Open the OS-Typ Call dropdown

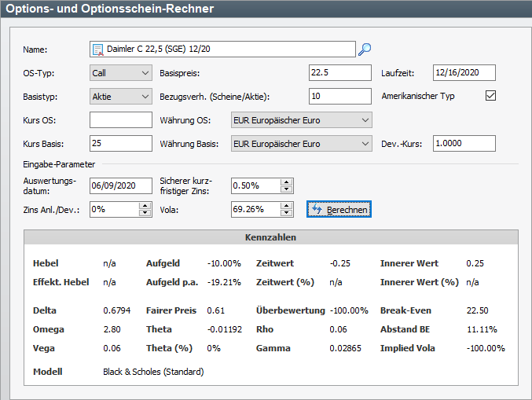coord(121,73)
